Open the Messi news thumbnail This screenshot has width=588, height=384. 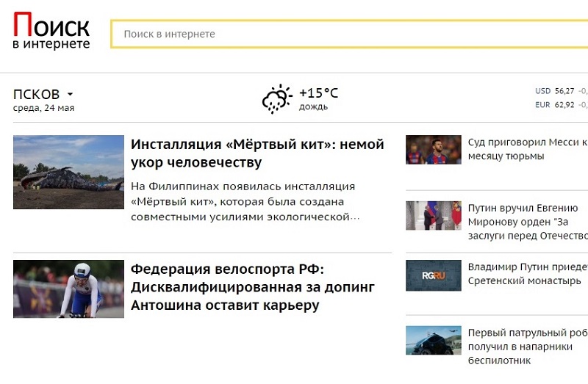434,150
